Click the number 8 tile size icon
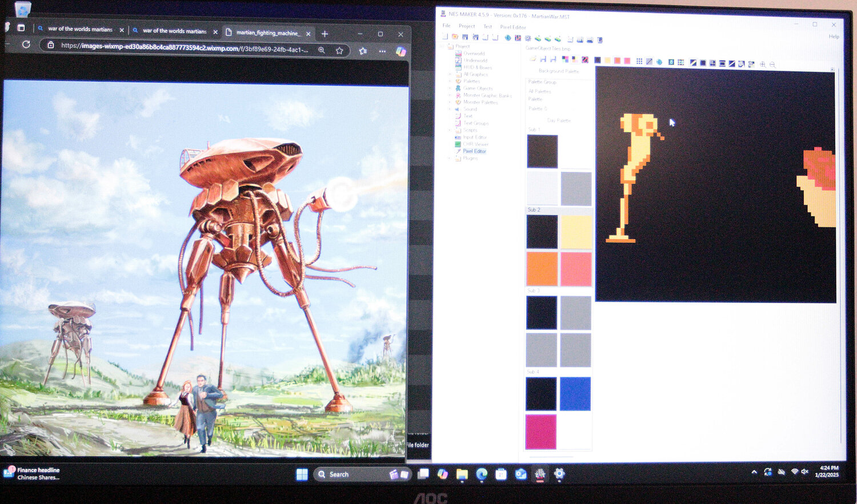857x504 pixels. pyautogui.click(x=671, y=62)
